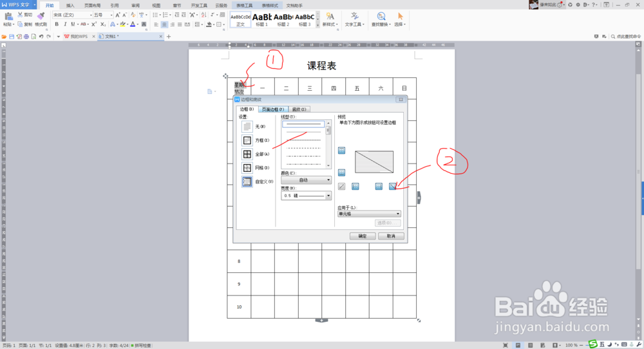
Task: Switch to 底纹 tab in dialog
Action: (x=299, y=109)
